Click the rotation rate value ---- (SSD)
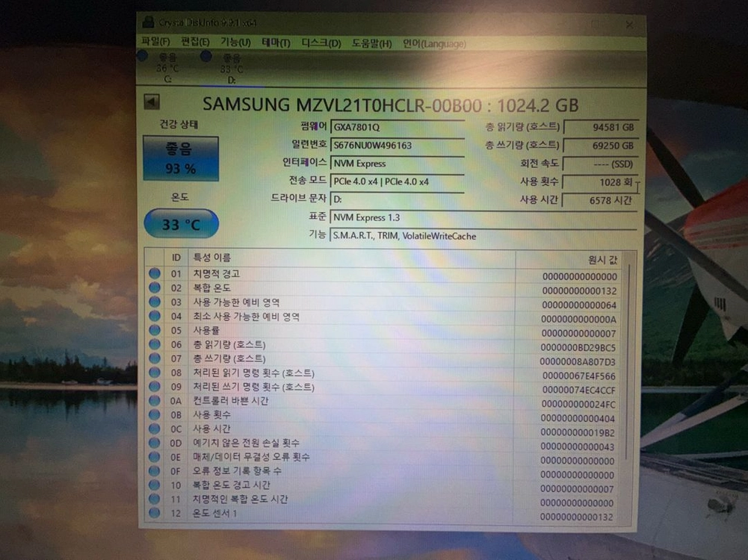This screenshot has width=748, height=560. tap(601, 164)
